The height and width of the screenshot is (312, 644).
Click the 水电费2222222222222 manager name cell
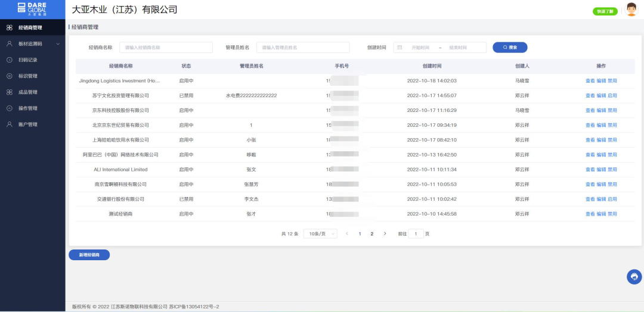252,95
